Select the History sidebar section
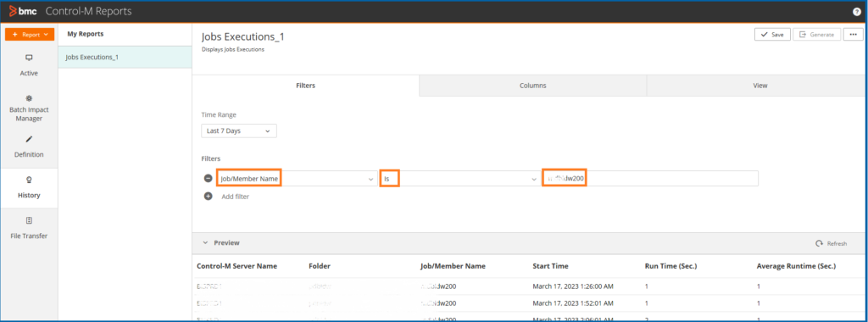The width and height of the screenshot is (868, 322). tap(29, 188)
